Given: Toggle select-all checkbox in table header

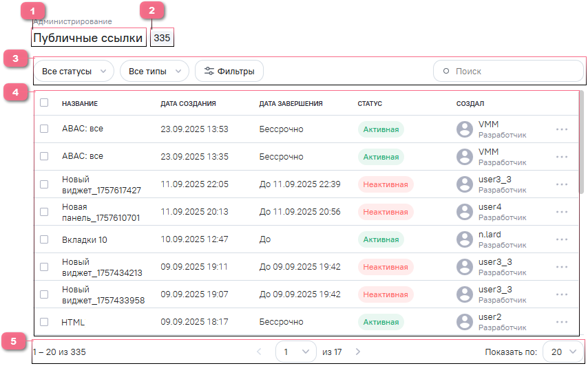Looking at the screenshot, I should pos(44,103).
